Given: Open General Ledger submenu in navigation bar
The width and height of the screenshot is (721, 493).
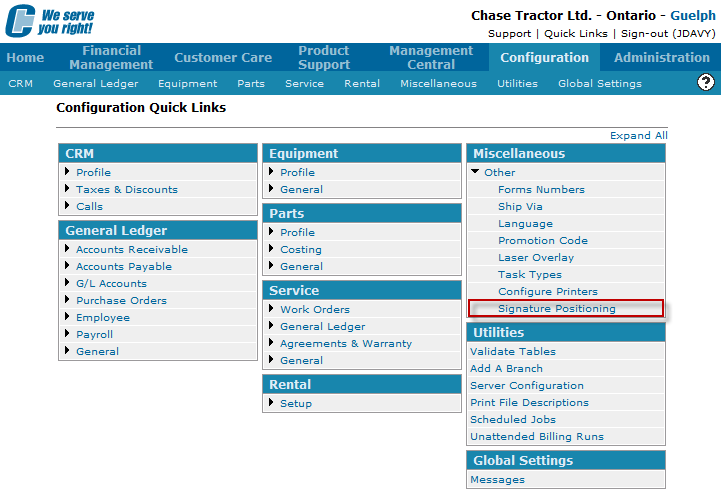Looking at the screenshot, I should [96, 84].
